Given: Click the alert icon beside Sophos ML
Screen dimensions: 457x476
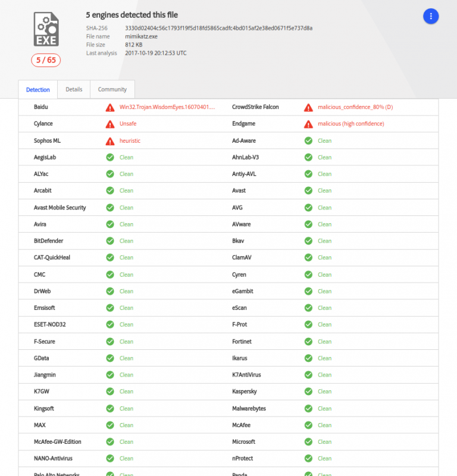Looking at the screenshot, I should coord(110,141).
